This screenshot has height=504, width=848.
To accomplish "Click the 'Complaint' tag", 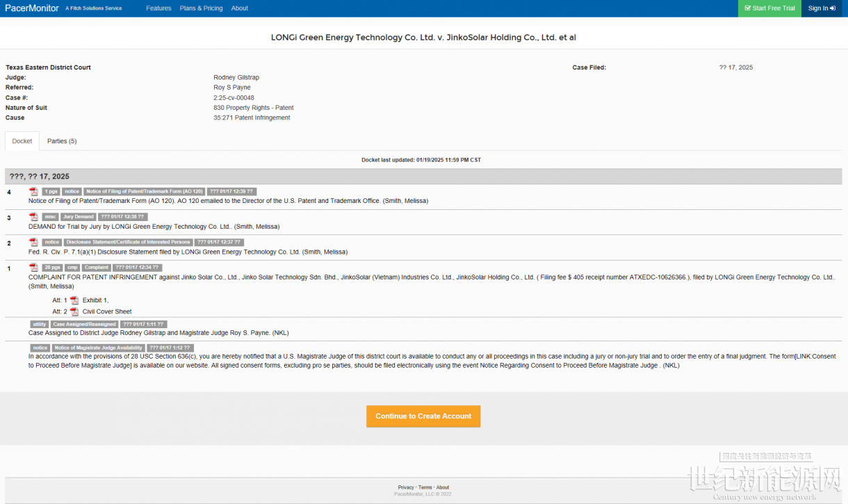I will (x=97, y=267).
